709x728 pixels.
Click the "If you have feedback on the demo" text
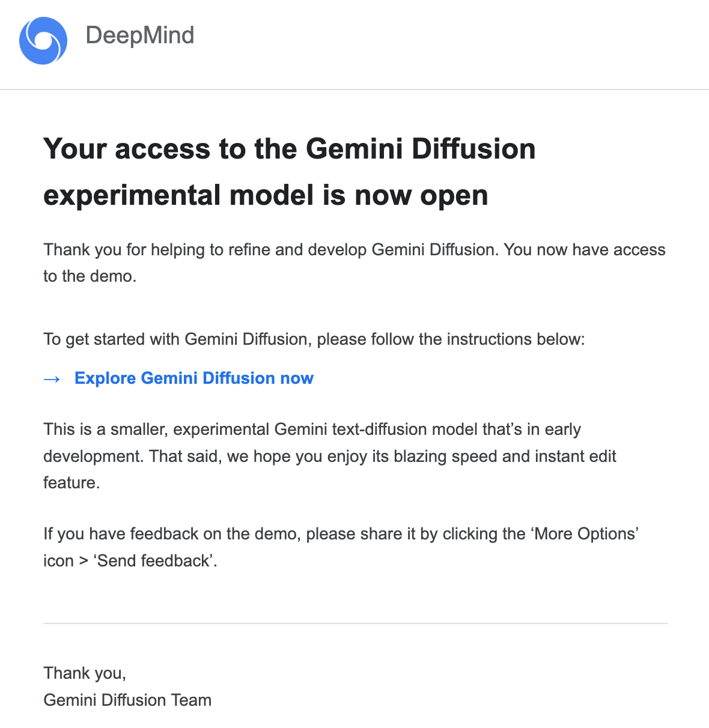click(x=171, y=534)
